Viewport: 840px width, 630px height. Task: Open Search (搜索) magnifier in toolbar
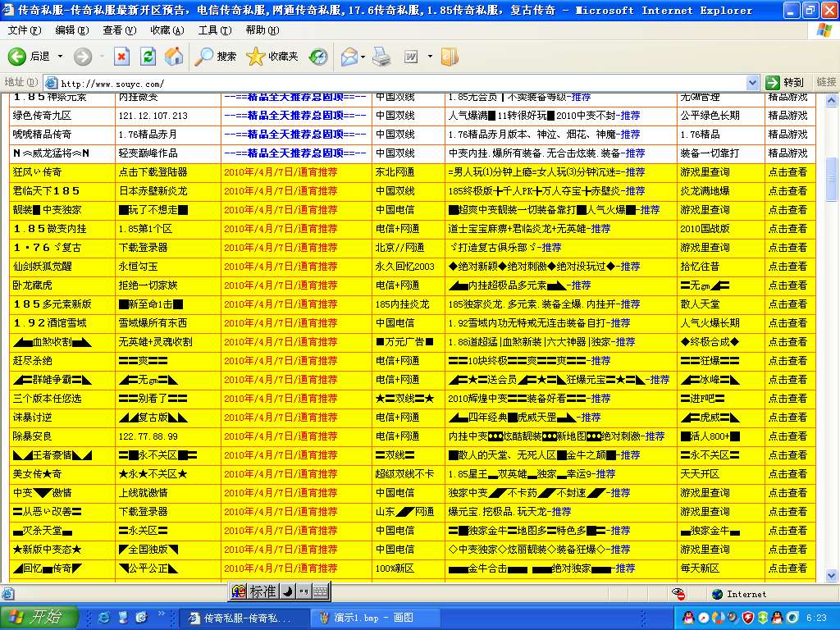pyautogui.click(x=216, y=57)
